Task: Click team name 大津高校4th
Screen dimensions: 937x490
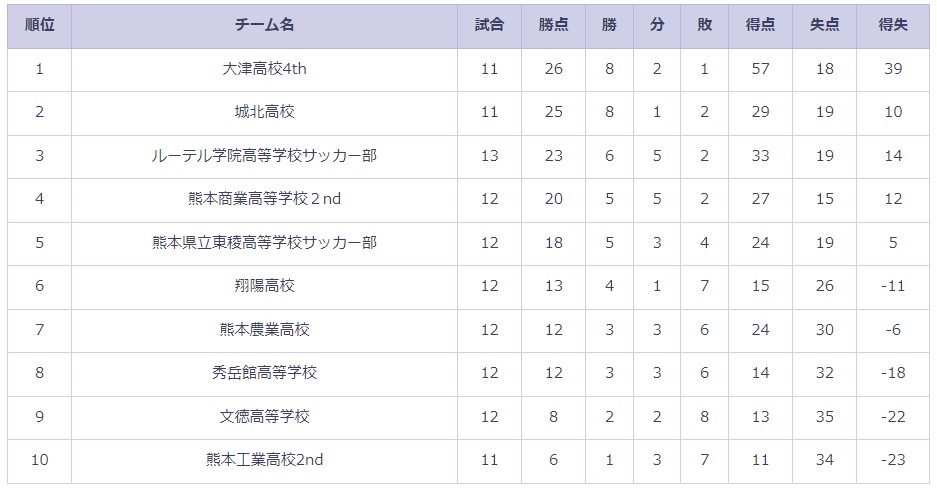Action: click(x=264, y=69)
